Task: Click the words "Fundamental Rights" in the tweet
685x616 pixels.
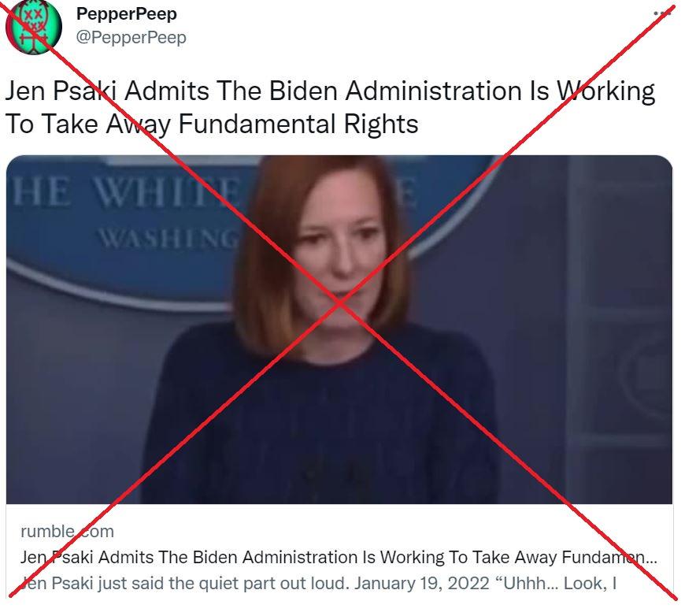Action: click(298, 124)
